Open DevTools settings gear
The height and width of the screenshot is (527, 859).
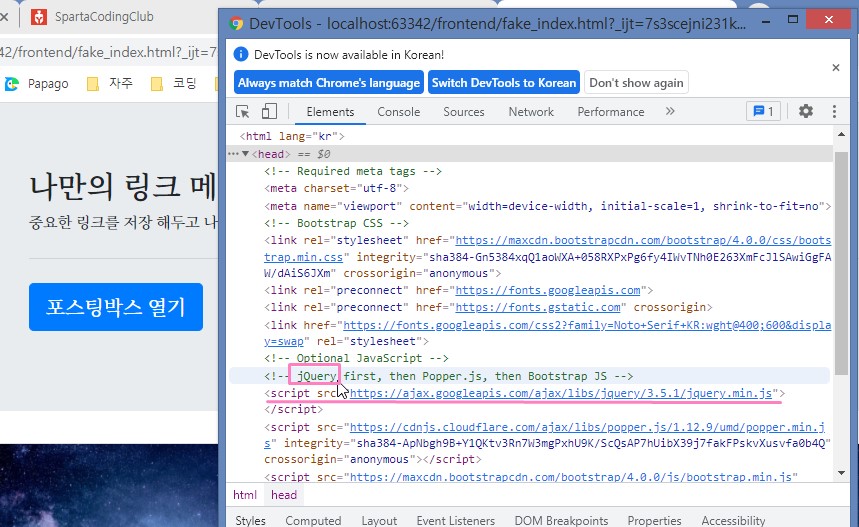coord(805,111)
